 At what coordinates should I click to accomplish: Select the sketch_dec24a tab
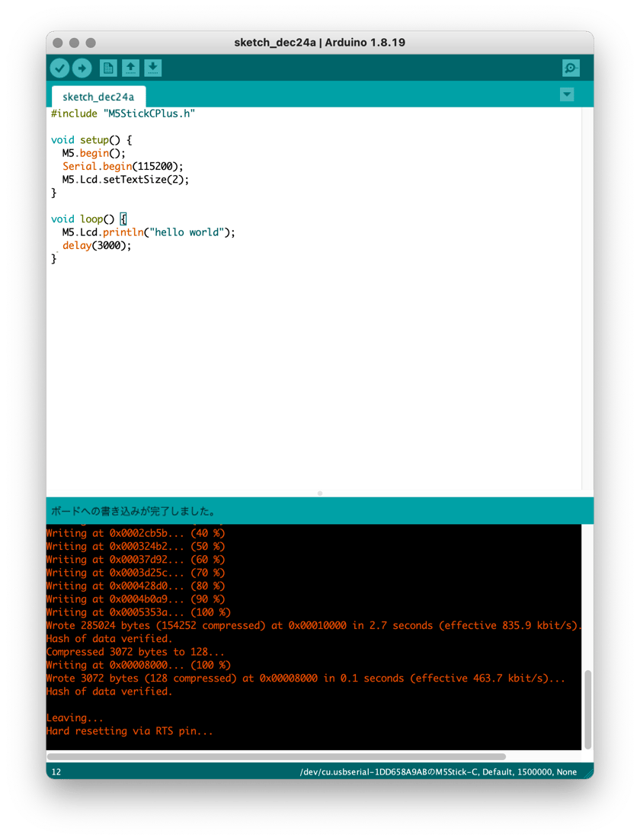click(98, 97)
